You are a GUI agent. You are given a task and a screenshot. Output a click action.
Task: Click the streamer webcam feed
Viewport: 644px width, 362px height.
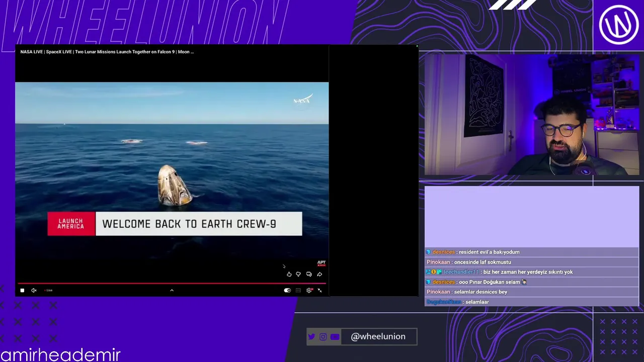pyautogui.click(x=532, y=115)
